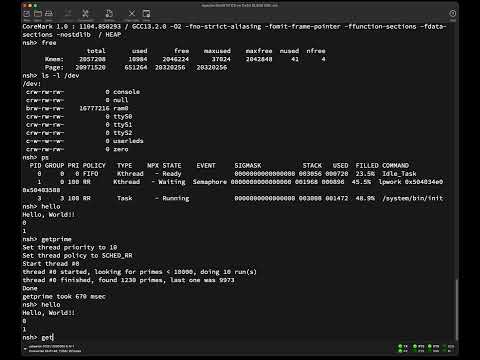Click the CTS status indicator
Viewport: 480px width, 360px height.
415,351
